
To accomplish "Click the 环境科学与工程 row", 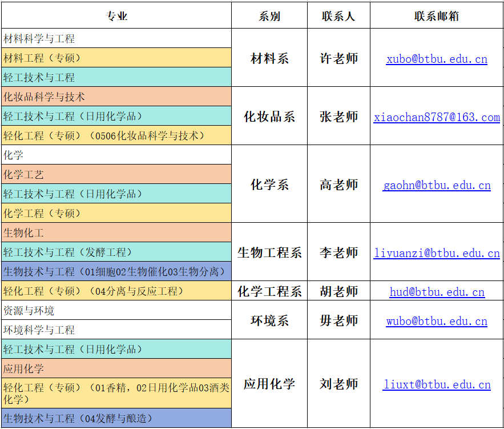I will click(116, 330).
